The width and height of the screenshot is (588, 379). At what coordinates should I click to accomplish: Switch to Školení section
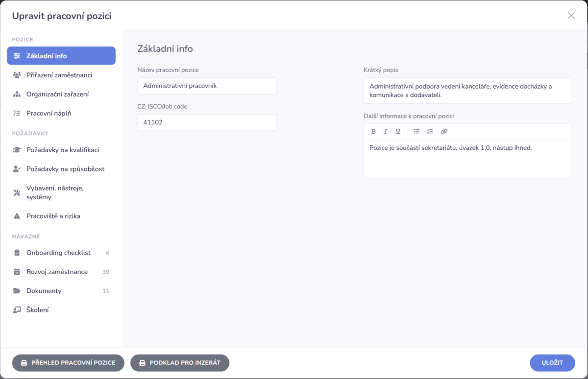pyautogui.click(x=61, y=310)
